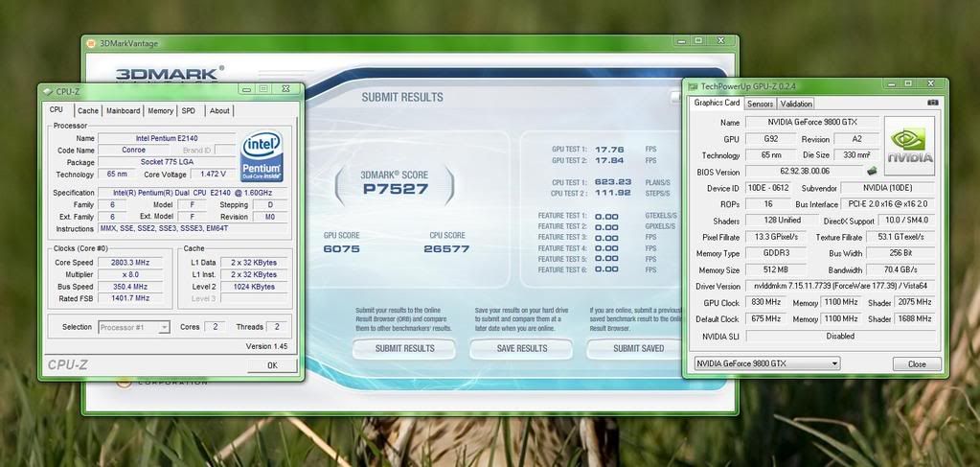
Task: Click the GPU score value 6075
Action: tap(341, 248)
